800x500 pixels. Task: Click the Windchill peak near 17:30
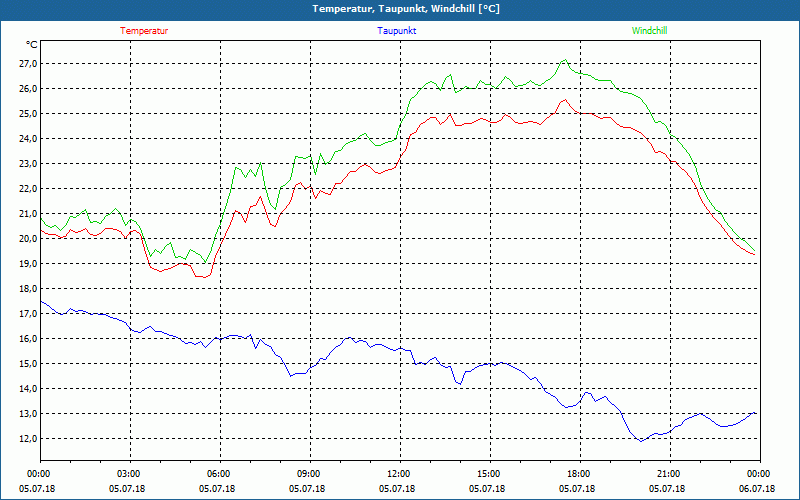point(564,60)
